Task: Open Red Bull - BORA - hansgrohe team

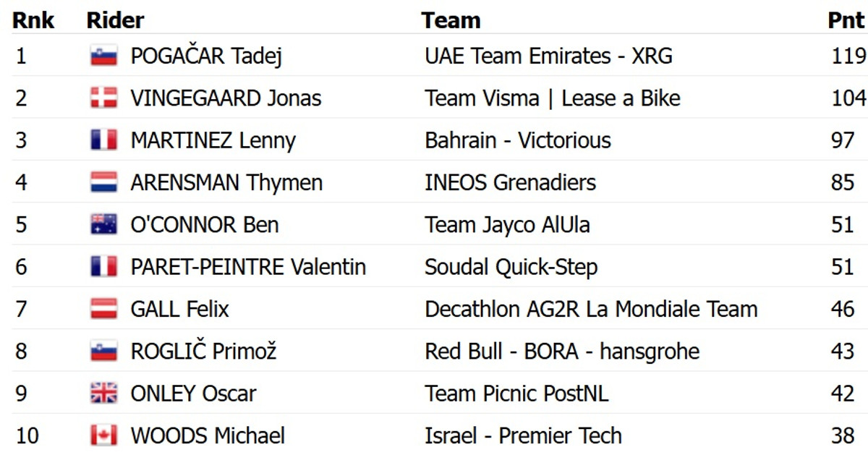Action: [x=562, y=352]
